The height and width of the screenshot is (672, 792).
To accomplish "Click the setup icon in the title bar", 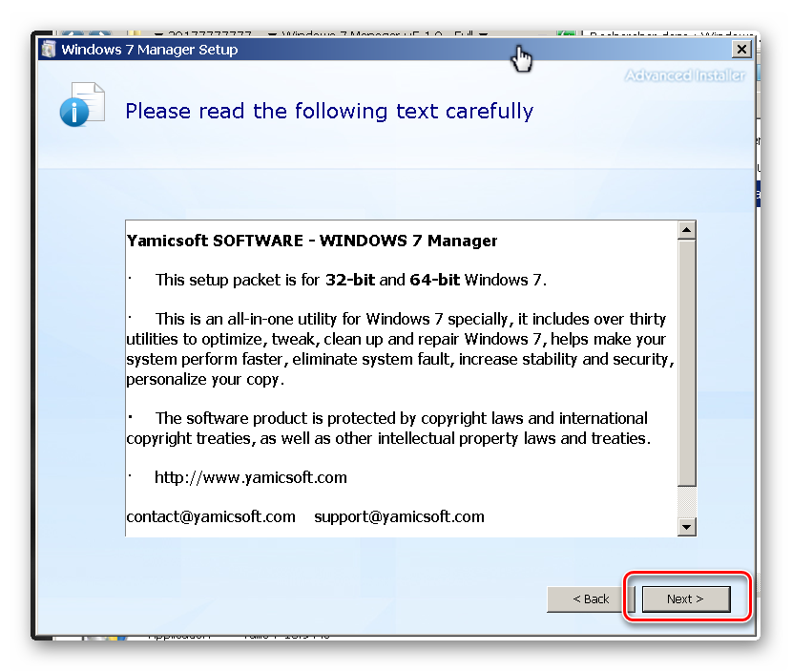I will tap(48, 50).
